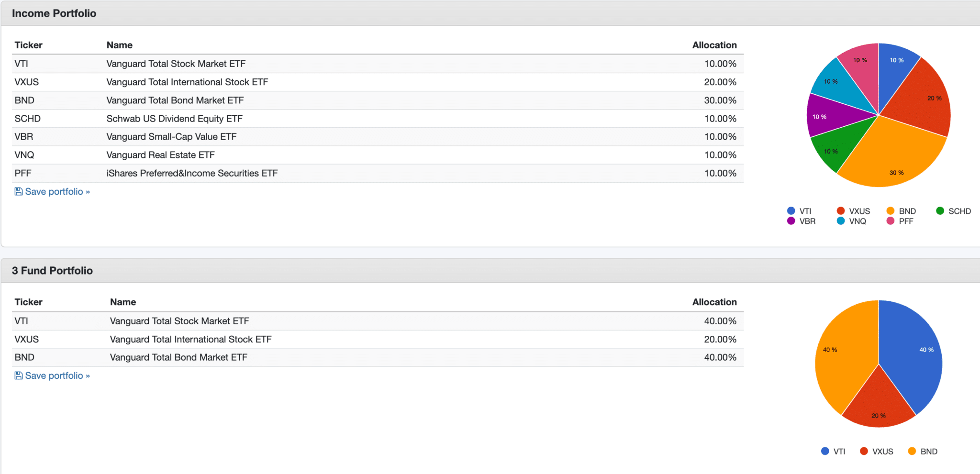Click the 'Income Portfolio' panel title
The image size is (980, 474).
(54, 13)
